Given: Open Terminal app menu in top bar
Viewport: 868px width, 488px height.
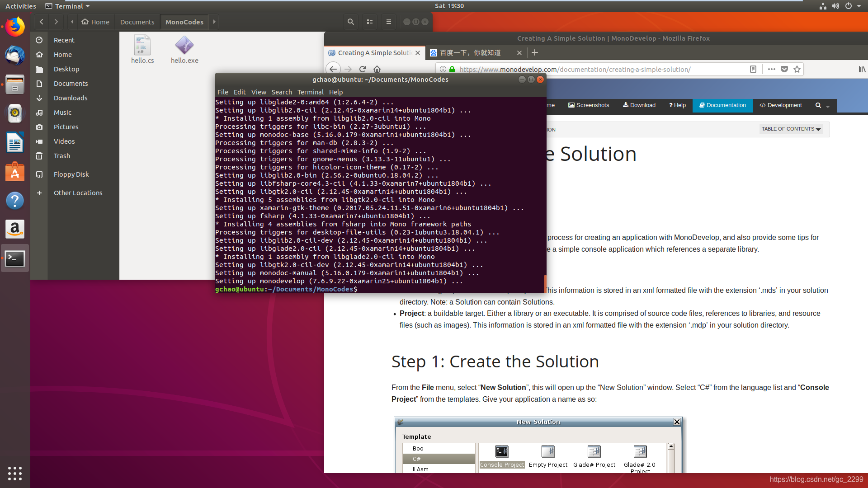Looking at the screenshot, I should pos(68,6).
